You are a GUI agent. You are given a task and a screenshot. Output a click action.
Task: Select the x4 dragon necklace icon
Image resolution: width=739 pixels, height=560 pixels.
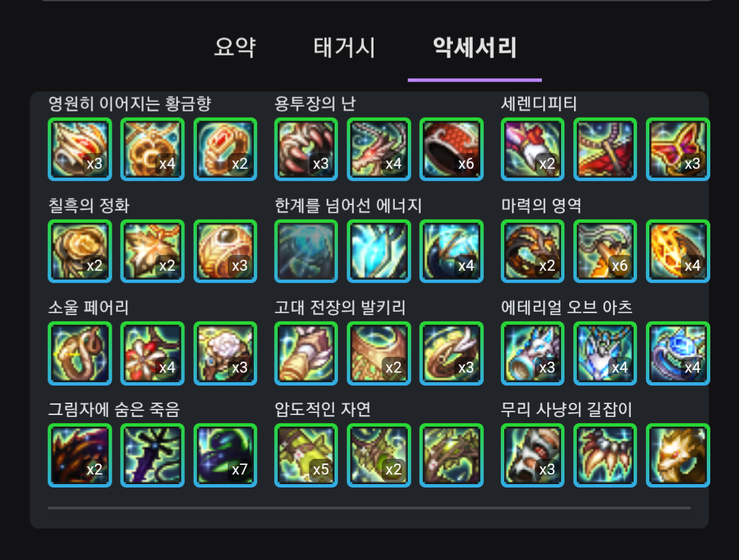click(379, 149)
